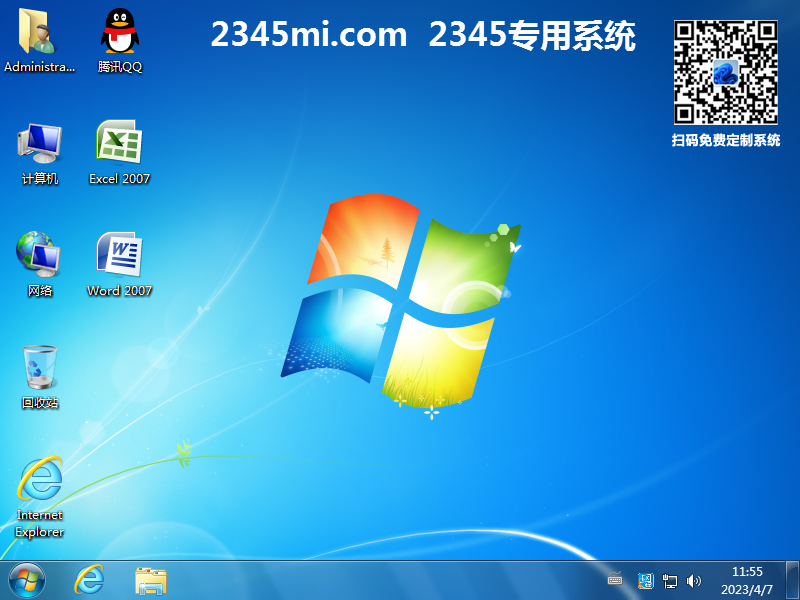Launch the 腾讯QQ penguin icon
The width and height of the screenshot is (800, 600).
(x=119, y=32)
